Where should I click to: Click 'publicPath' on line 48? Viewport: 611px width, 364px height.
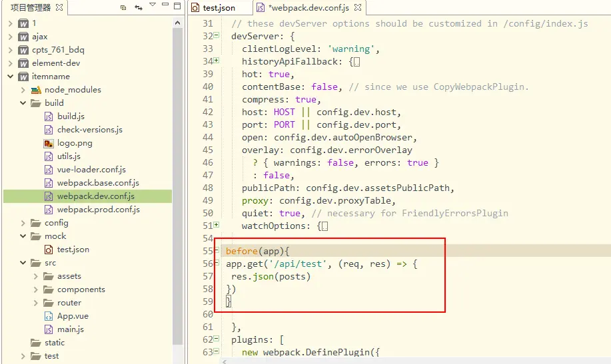point(268,188)
